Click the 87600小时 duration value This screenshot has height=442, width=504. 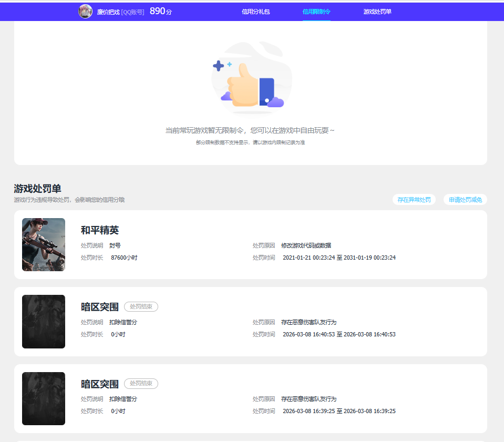[x=124, y=258]
